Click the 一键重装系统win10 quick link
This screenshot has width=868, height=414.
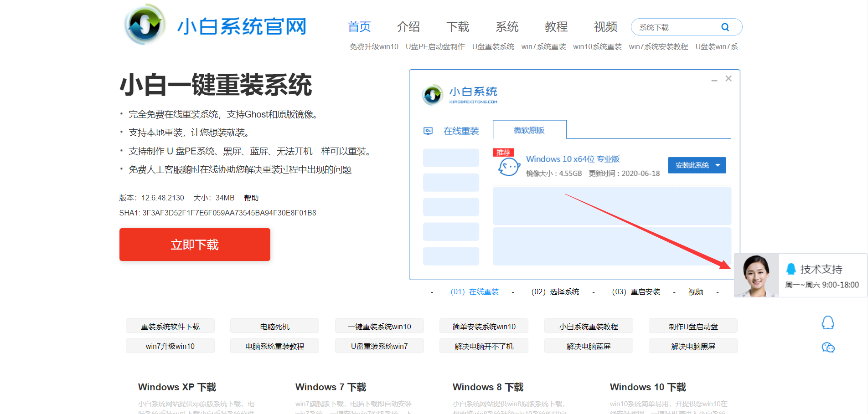[379, 326]
